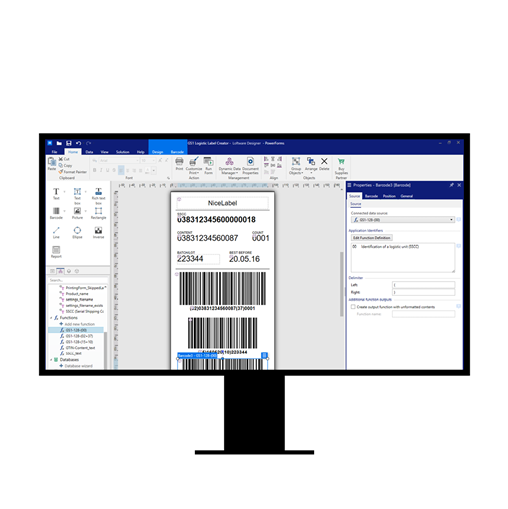Select the Report object tool
This screenshot has height=509, width=508.
(x=56, y=252)
